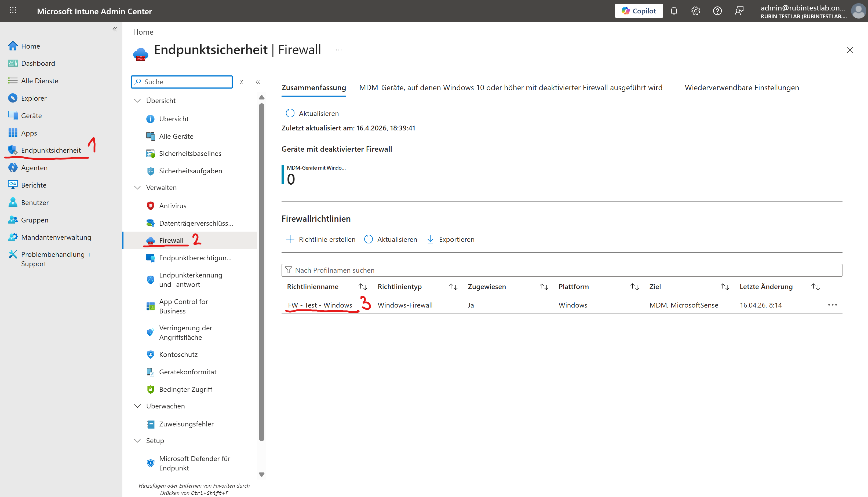Collapse the Setup section chevron

pos(138,441)
